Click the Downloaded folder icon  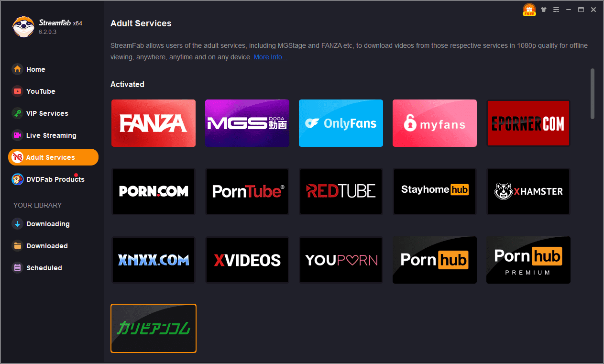click(17, 246)
